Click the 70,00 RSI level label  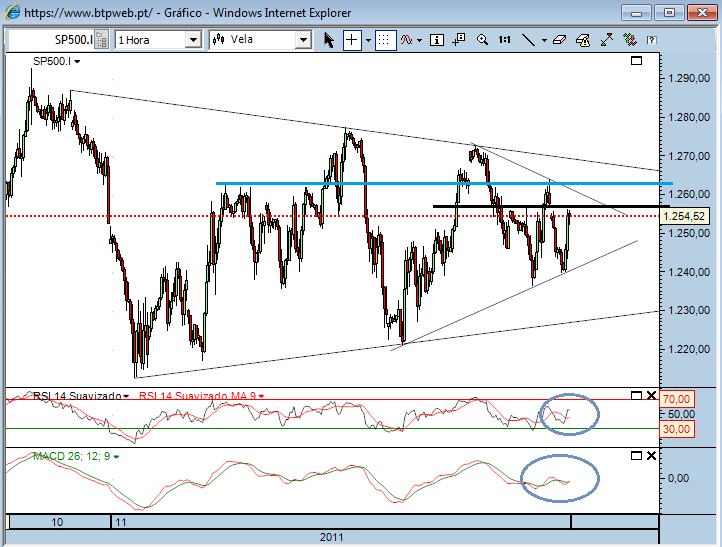[676, 399]
